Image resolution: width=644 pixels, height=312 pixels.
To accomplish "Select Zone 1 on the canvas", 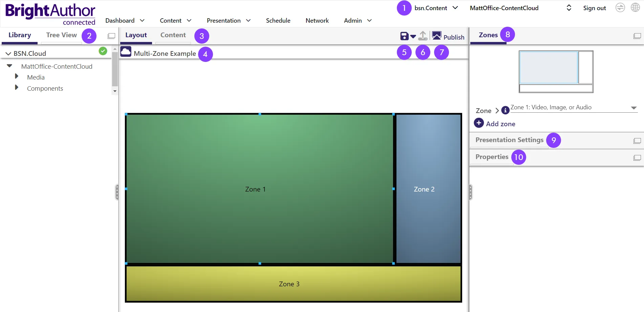I will [259, 189].
